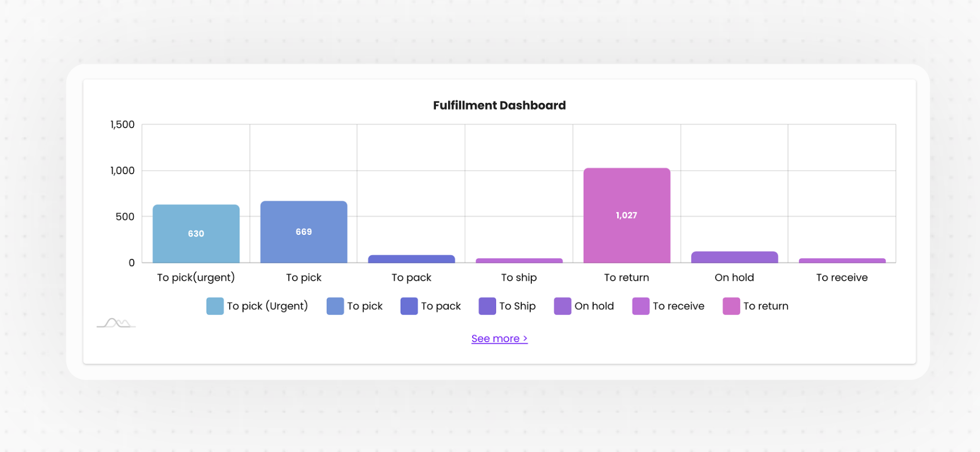The width and height of the screenshot is (980, 452).
Task: Click the 1,500 y-axis label
Action: click(122, 124)
